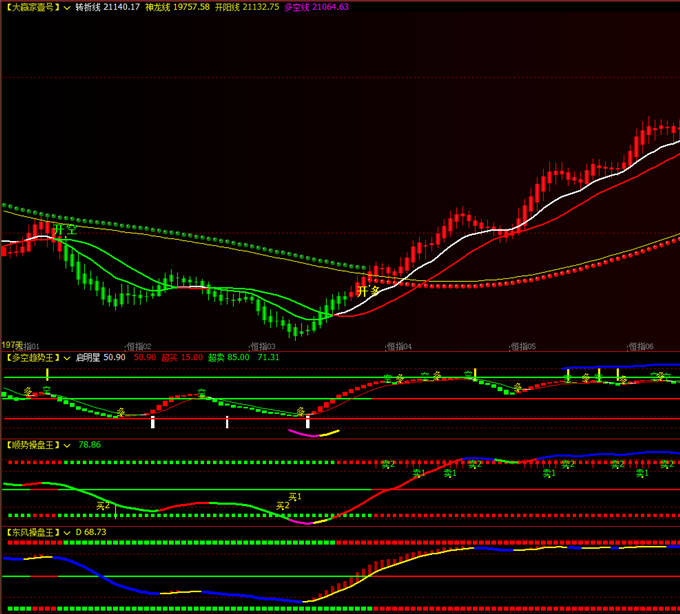Open the 多空趋势王 indicator dropdown arrow

(66, 357)
